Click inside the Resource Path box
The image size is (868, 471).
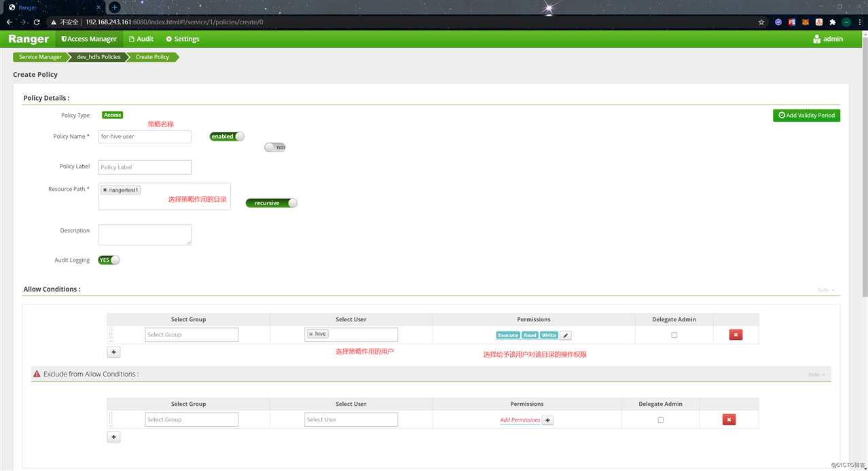click(164, 196)
